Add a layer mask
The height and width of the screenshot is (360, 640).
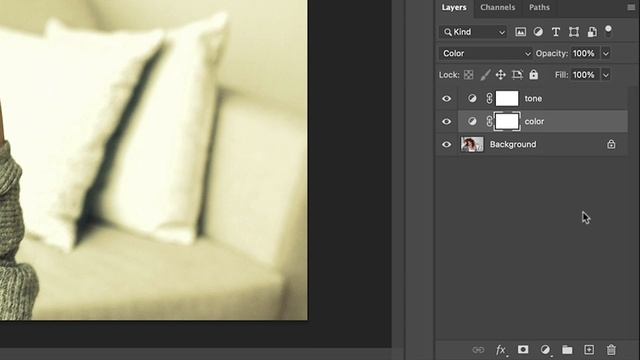[523, 349]
